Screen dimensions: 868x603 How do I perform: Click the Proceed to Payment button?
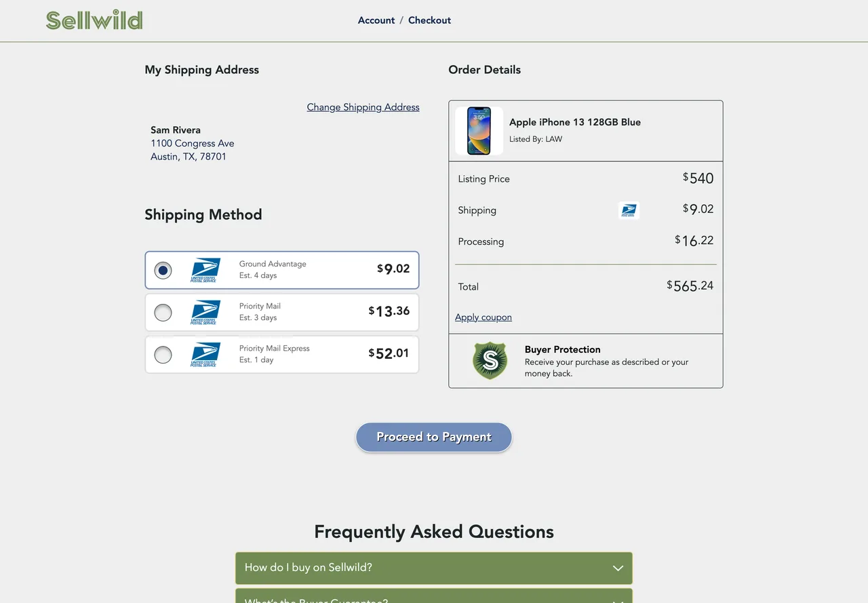pyautogui.click(x=434, y=437)
